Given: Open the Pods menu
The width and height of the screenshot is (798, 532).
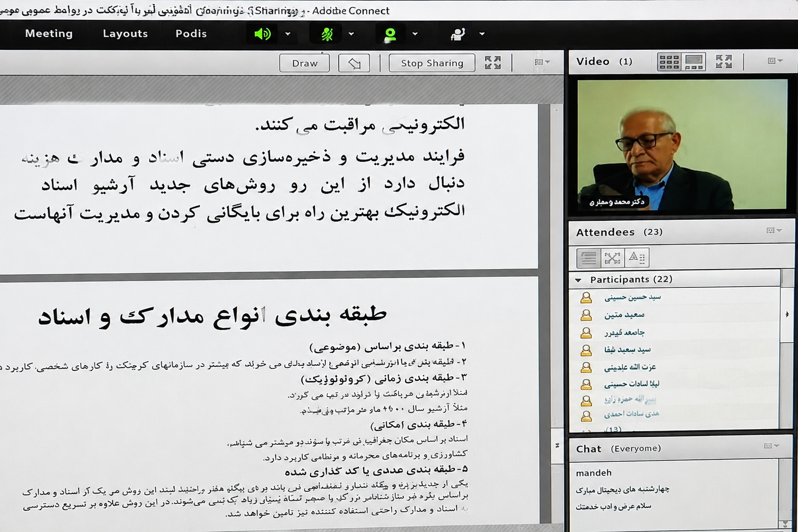Looking at the screenshot, I should tap(191, 34).
